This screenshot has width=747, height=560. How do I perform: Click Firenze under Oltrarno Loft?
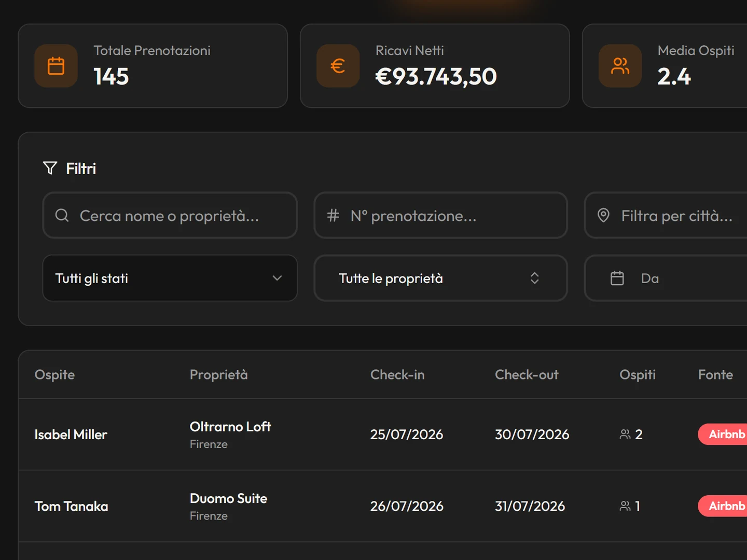tap(209, 444)
